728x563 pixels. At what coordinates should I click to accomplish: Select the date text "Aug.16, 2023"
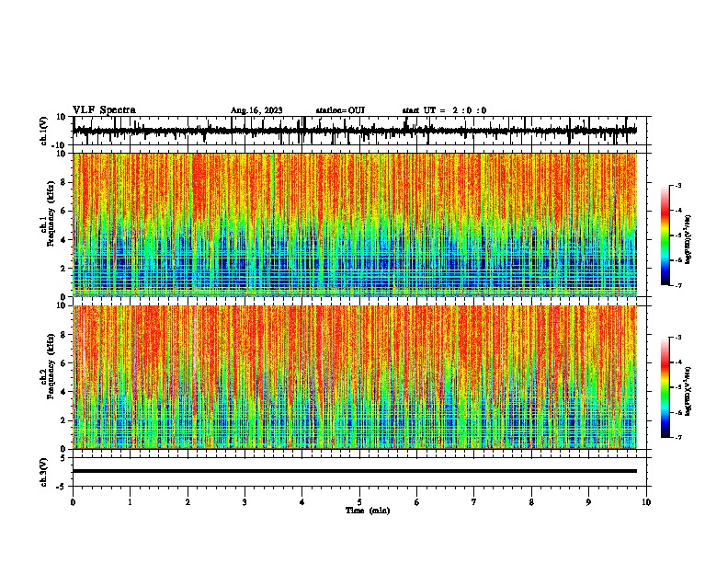tap(256, 110)
